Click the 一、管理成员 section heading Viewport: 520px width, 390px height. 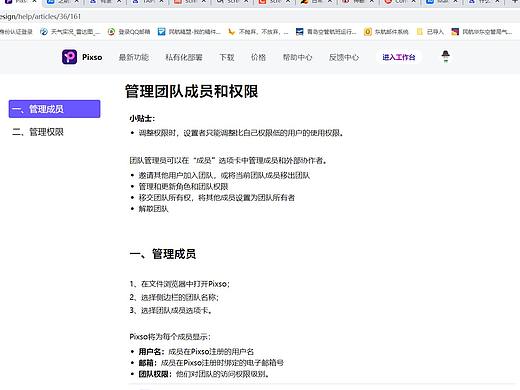(x=163, y=254)
